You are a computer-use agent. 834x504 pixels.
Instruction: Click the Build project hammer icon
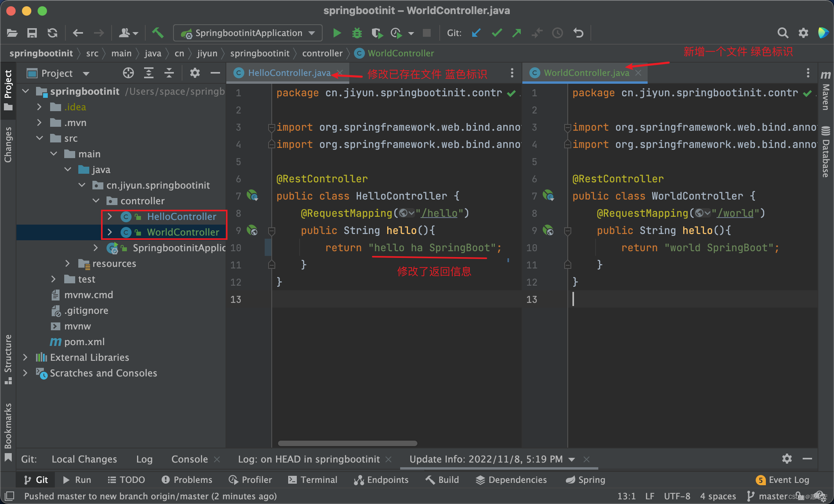tap(158, 33)
